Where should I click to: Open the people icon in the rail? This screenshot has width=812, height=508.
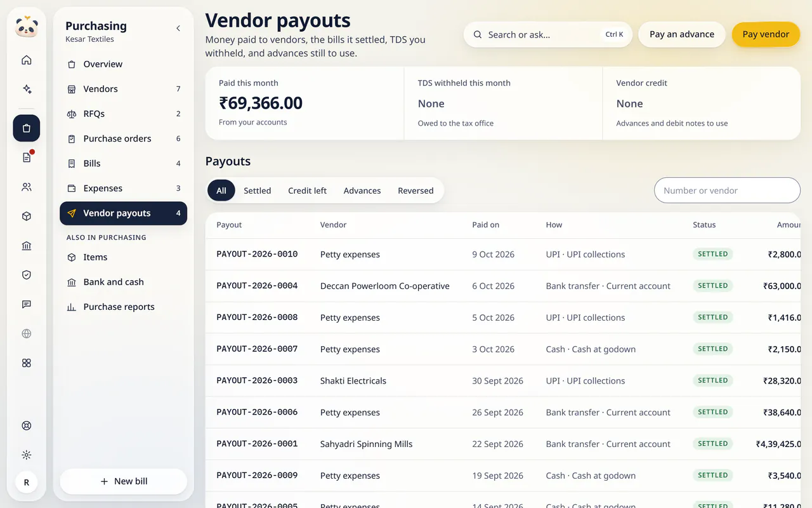pyautogui.click(x=27, y=187)
